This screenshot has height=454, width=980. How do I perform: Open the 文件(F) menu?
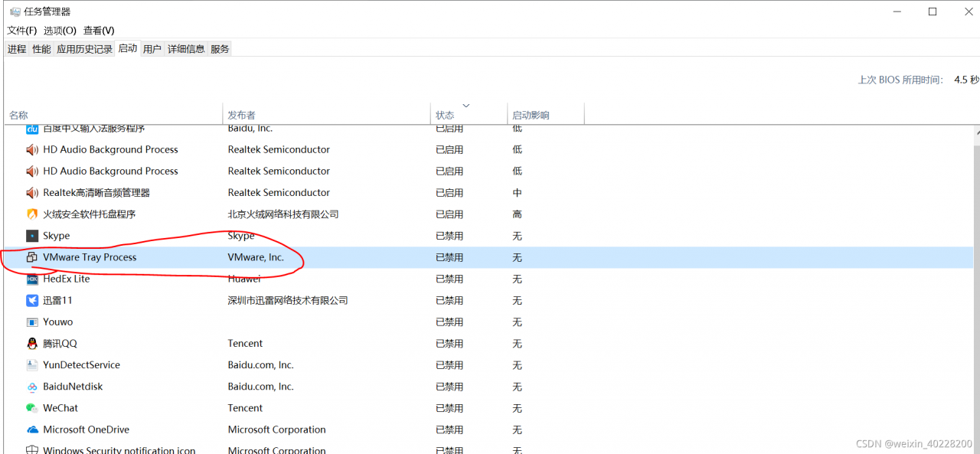tap(22, 31)
